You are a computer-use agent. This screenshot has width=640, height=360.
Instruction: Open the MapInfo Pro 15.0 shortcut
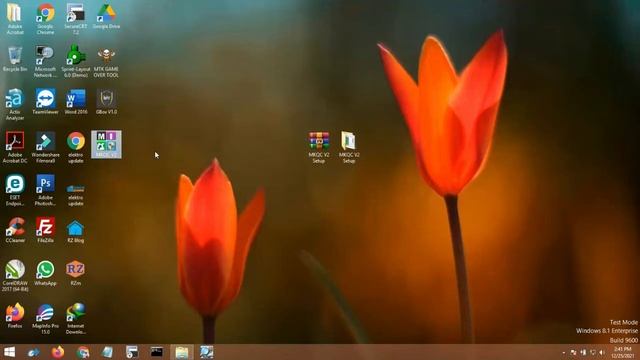tap(45, 319)
